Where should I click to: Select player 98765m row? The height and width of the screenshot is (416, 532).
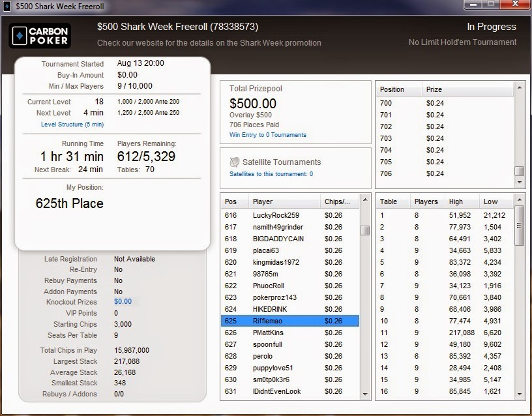(290, 274)
